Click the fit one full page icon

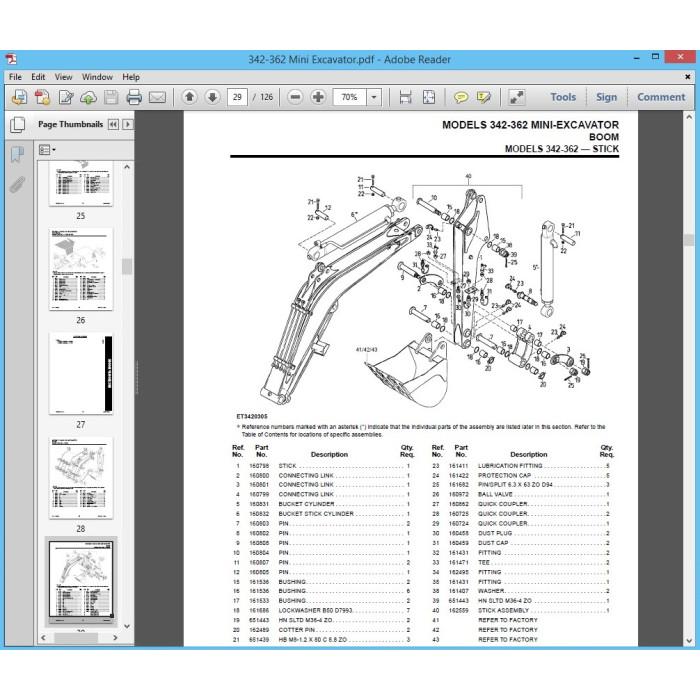click(x=429, y=97)
